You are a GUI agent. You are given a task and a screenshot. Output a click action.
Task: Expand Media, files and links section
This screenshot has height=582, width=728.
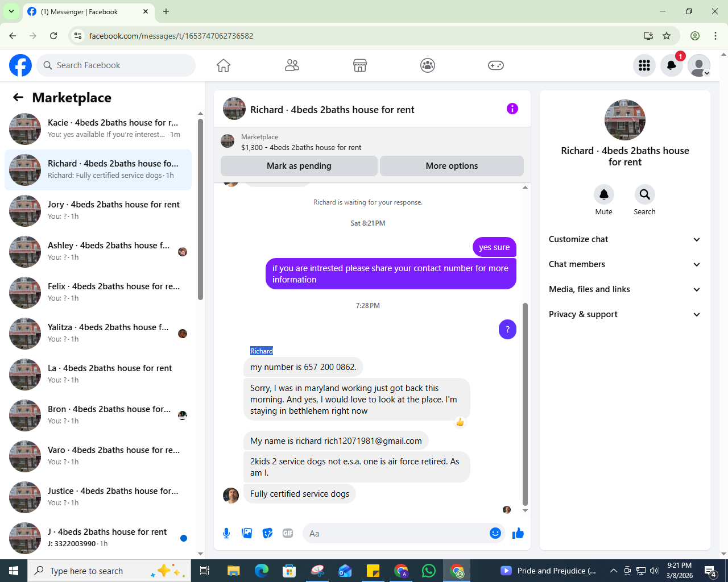coord(624,289)
